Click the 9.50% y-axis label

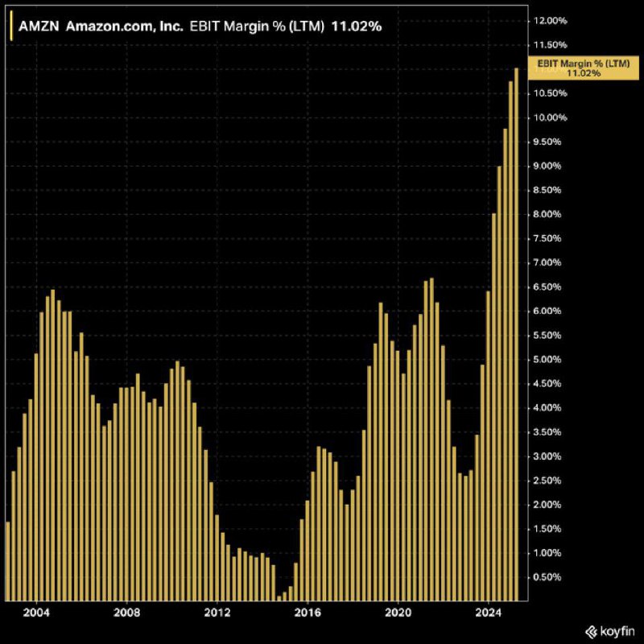(547, 142)
